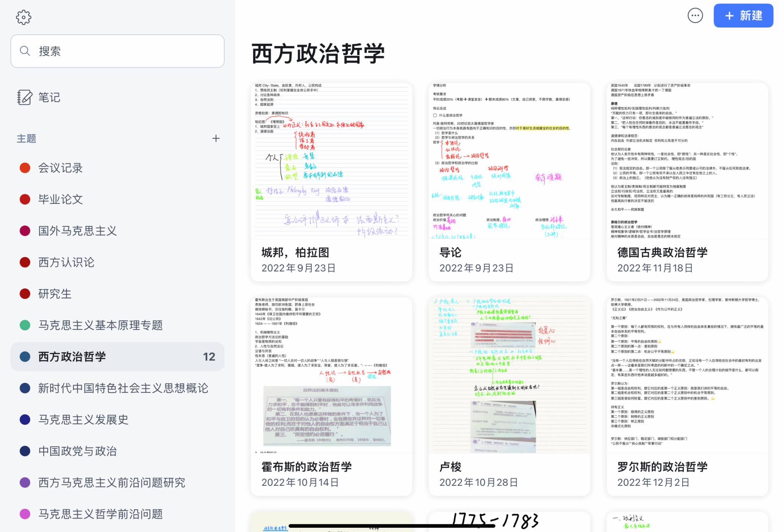Open the 笔记 notes icon
This screenshot has height=532, width=784.
(24, 97)
